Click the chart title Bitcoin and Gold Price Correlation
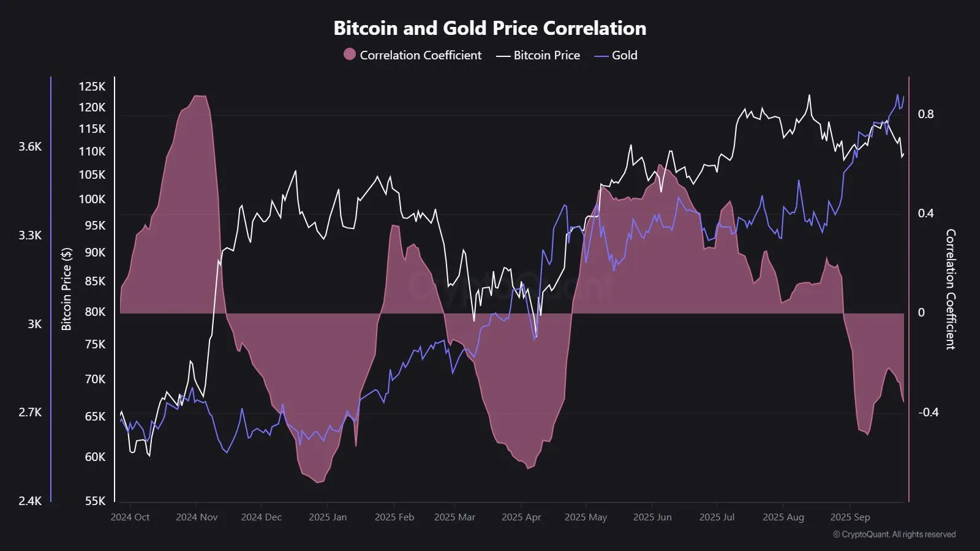The width and height of the screenshot is (980, 551). coord(490,28)
